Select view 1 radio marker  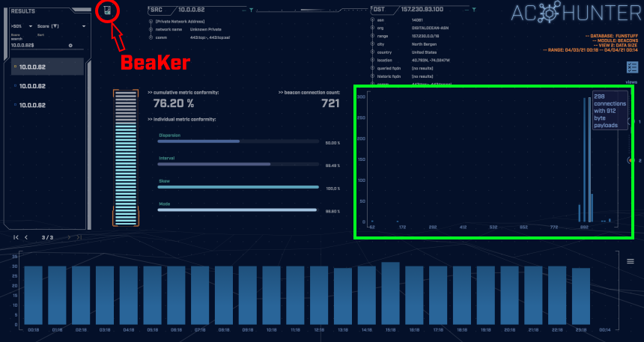click(x=633, y=122)
